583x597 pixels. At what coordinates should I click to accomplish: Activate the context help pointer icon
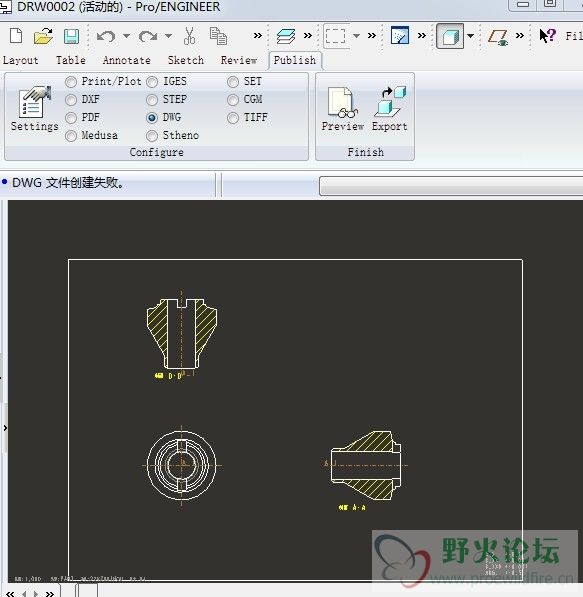(548, 36)
